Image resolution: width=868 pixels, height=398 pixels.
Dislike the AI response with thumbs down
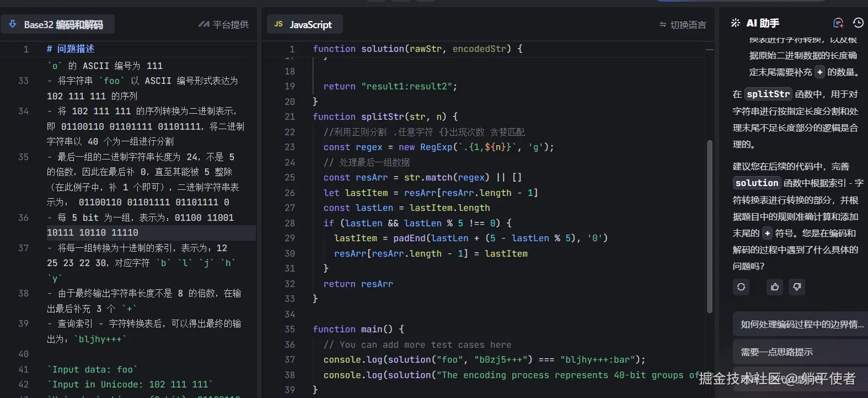[x=797, y=287]
